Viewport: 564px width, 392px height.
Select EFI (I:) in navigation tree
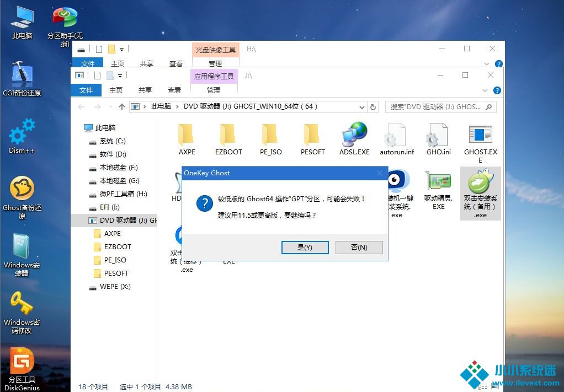tap(104, 207)
